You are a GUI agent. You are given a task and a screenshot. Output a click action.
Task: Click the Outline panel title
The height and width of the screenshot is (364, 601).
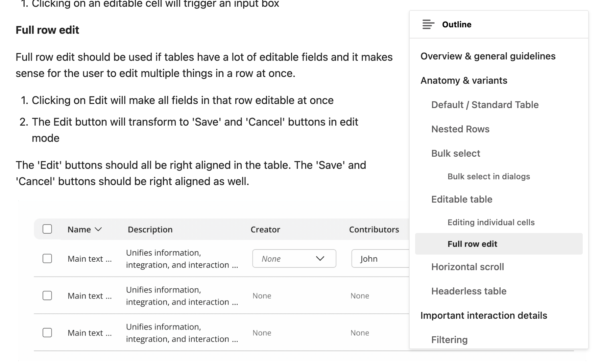pos(457,24)
